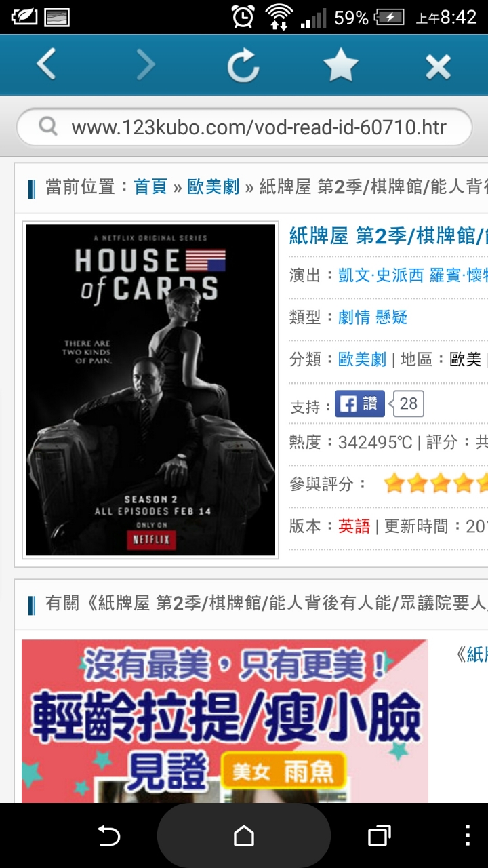The image size is (488, 868).
Task: Tap the magnifier icon in address bar
Action: tap(48, 126)
